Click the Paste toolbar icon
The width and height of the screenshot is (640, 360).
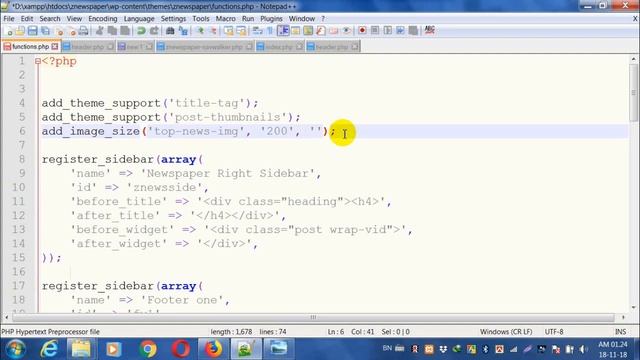[x=125, y=31]
